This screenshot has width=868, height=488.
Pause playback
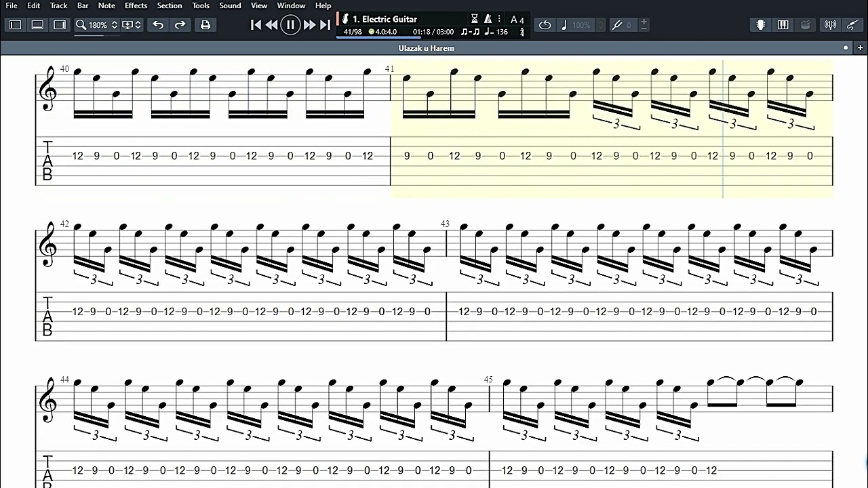(x=290, y=25)
